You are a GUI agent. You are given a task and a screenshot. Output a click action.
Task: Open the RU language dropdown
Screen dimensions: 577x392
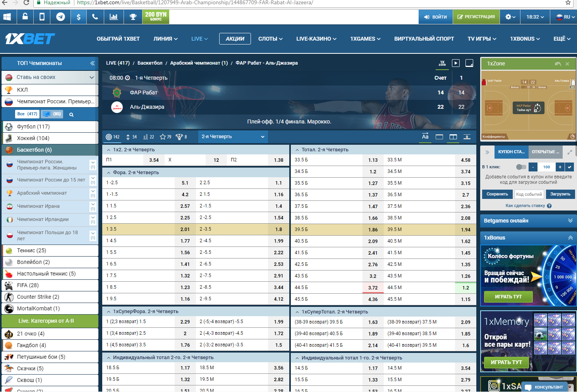[x=564, y=17]
